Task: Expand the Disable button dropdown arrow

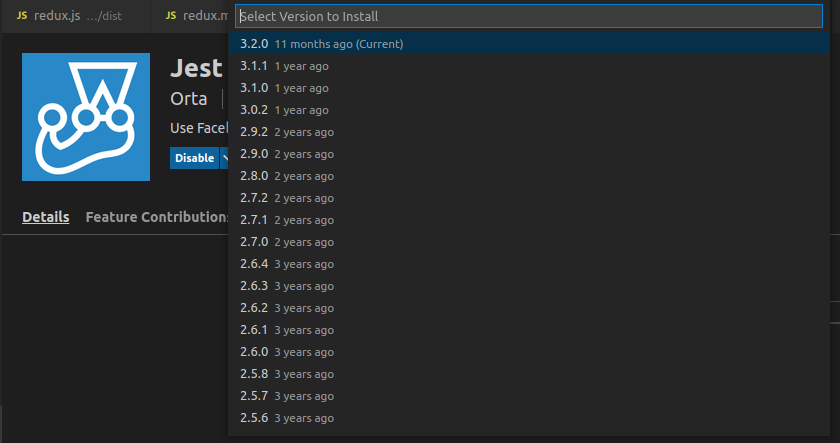Action: pos(225,158)
